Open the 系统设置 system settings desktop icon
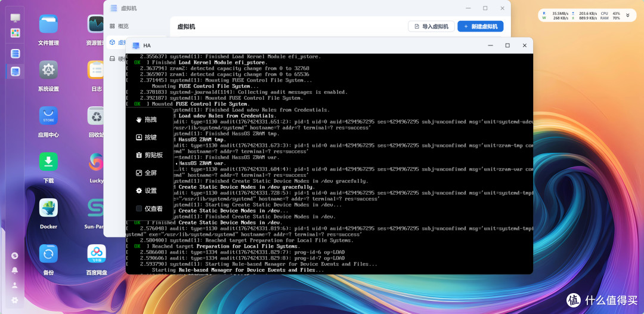Image resolution: width=644 pixels, height=314 pixels. 48,70
